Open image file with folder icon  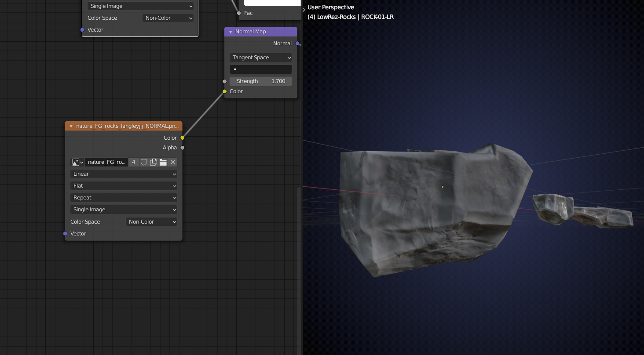coord(163,162)
